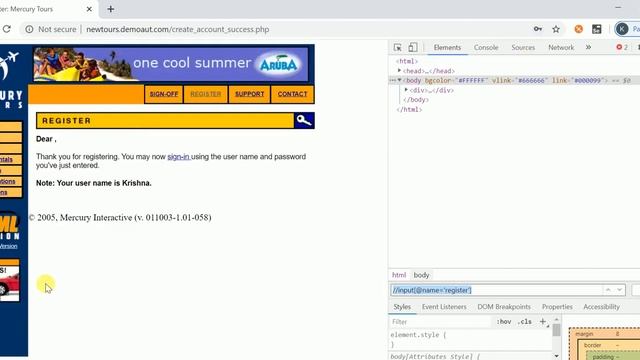Screen dimensions: 640x360
Task: Toggle the device toolbar icon in DevTools
Action: [413, 47]
